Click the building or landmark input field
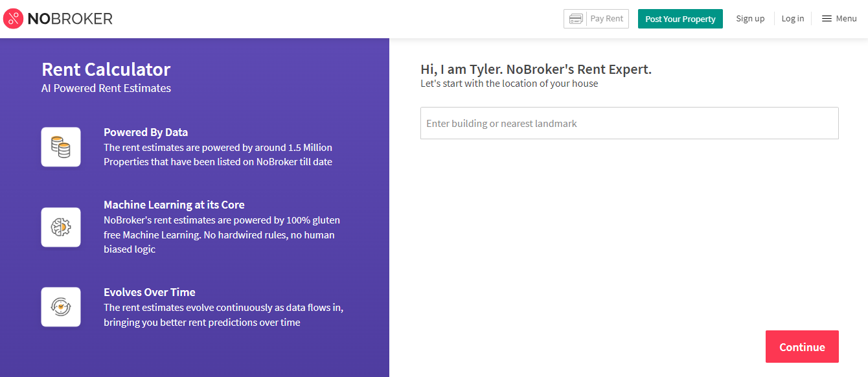Image resolution: width=868 pixels, height=377 pixels. coord(630,123)
